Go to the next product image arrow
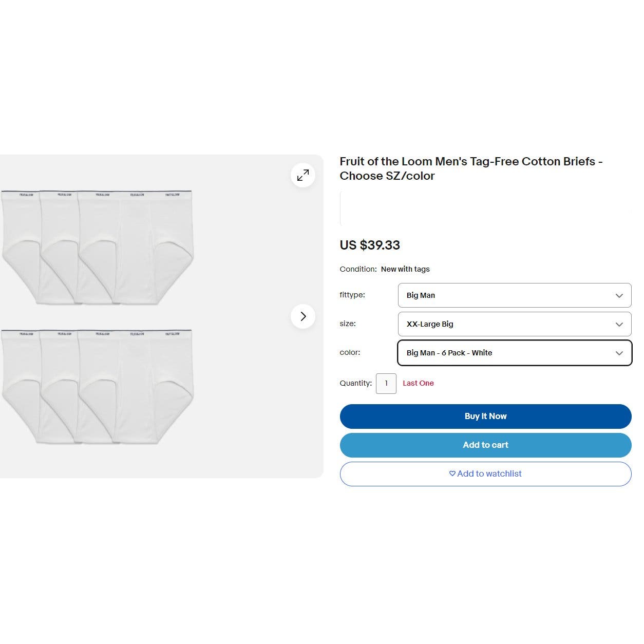Screen dimensions: 644x644 303,316
